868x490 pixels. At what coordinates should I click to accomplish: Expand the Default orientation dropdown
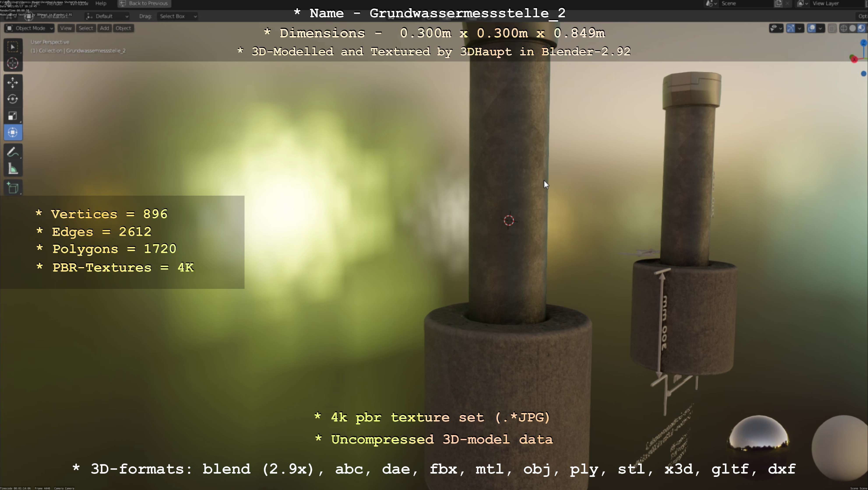point(107,16)
